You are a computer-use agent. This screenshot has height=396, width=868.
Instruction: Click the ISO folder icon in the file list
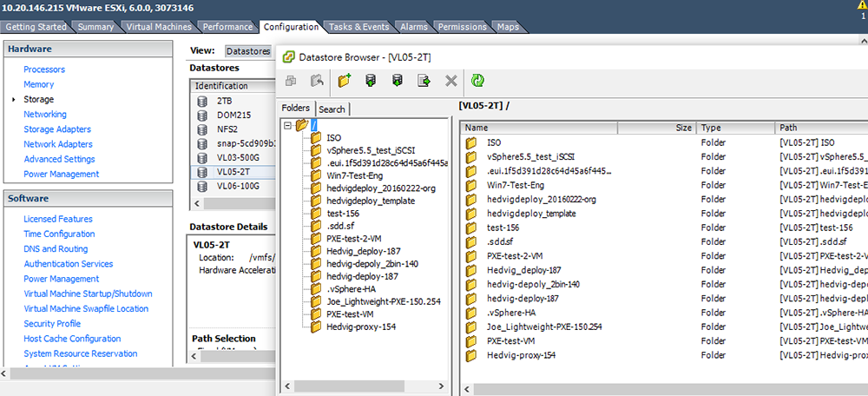point(471,143)
